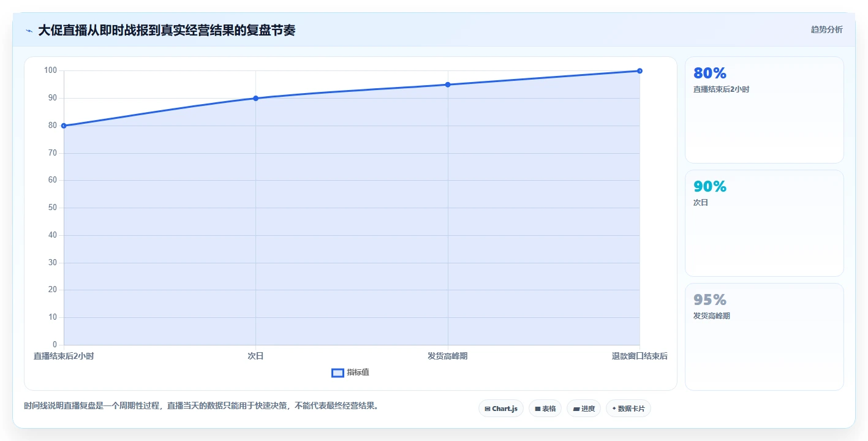Click the y-axis value 50
The width and height of the screenshot is (868, 441).
tap(53, 208)
